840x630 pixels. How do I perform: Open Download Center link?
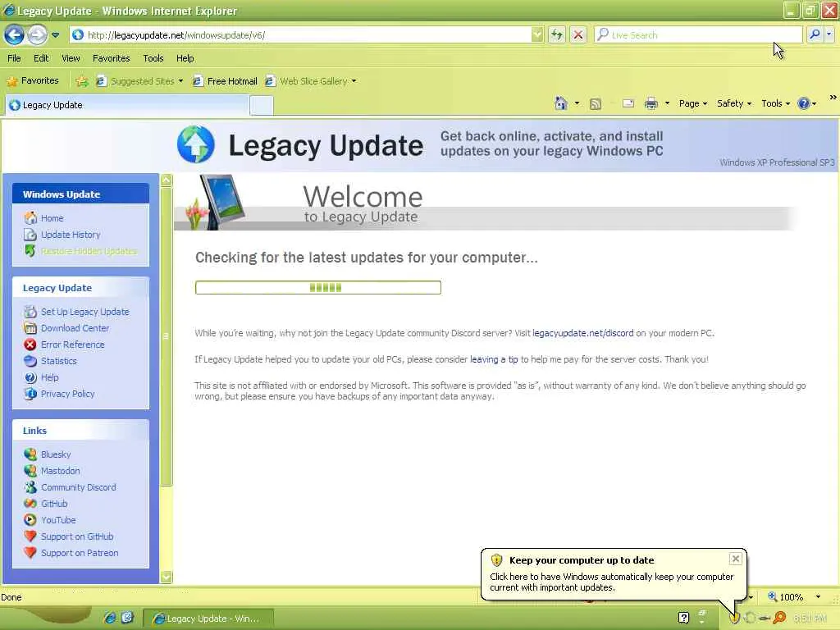tap(75, 328)
